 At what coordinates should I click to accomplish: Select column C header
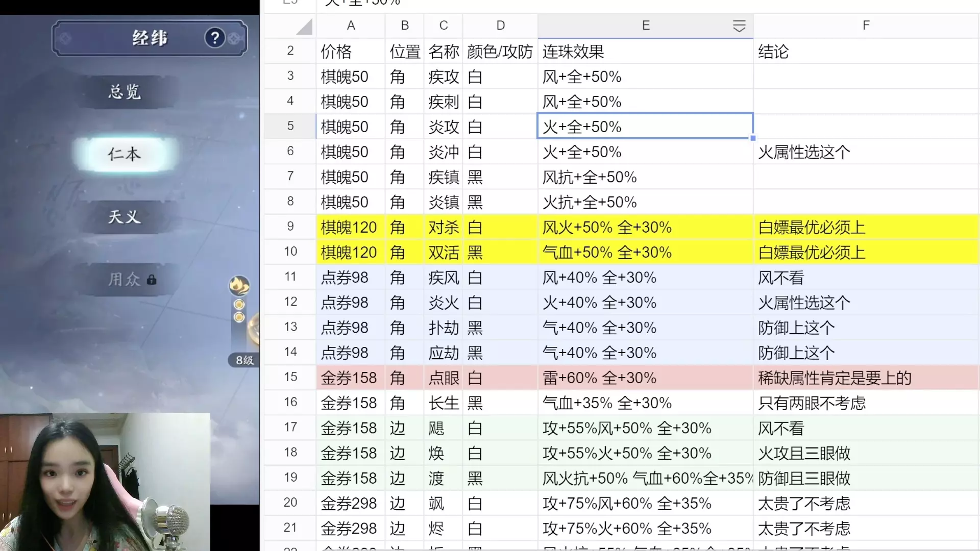[443, 26]
